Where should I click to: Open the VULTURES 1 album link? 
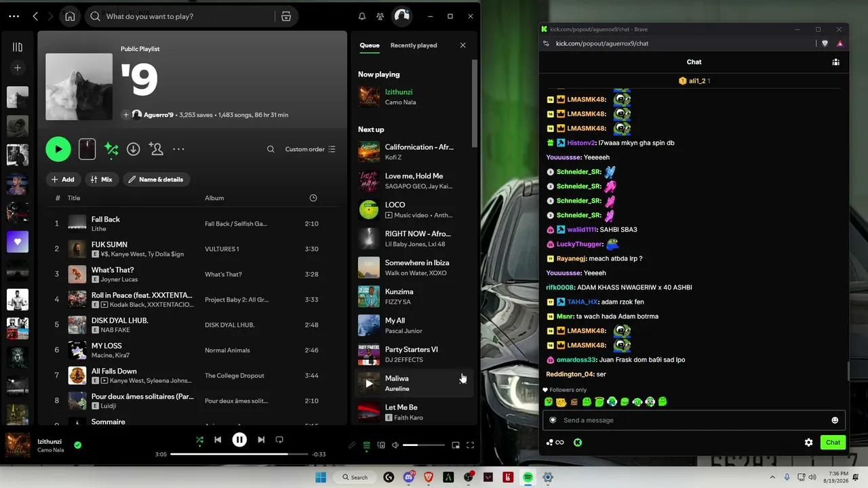[x=222, y=249]
